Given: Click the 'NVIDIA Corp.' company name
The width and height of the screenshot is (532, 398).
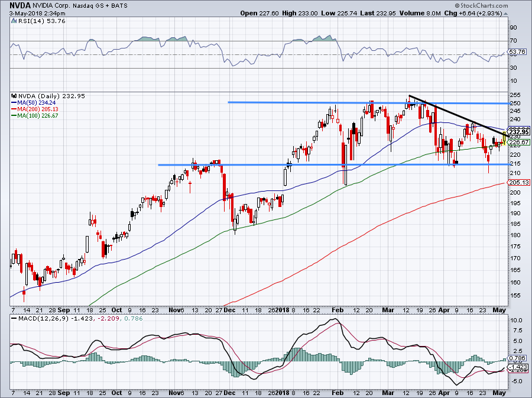Looking at the screenshot, I should click(x=52, y=5).
